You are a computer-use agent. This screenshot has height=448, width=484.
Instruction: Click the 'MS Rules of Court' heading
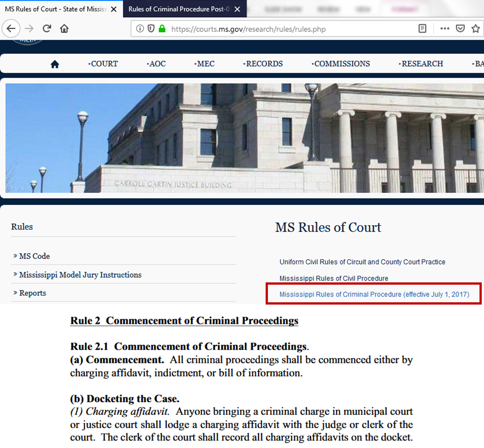click(328, 227)
